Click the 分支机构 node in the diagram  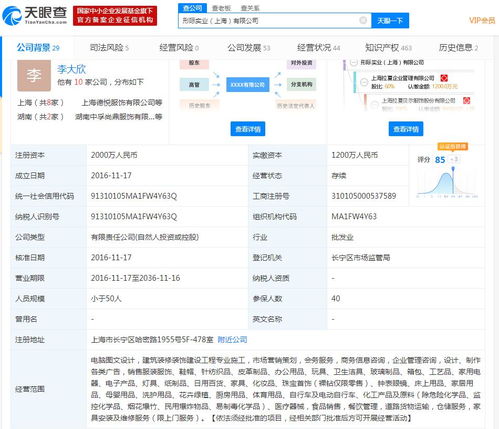coord(301,84)
